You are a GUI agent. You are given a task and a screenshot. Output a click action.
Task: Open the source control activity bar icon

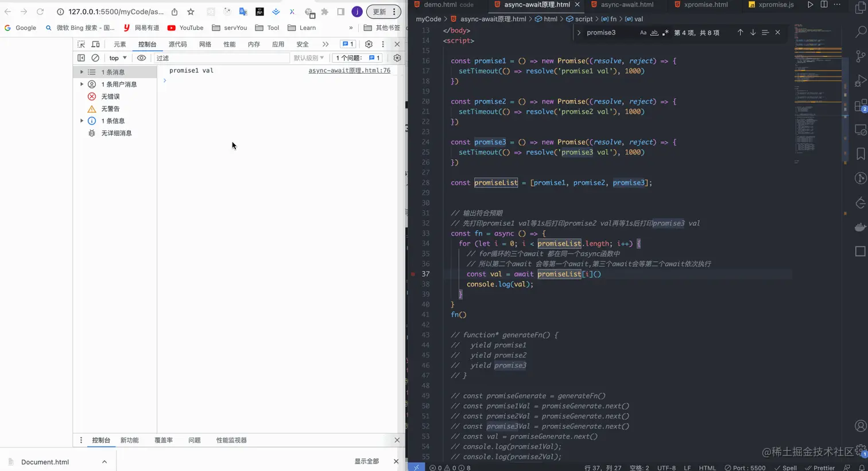[x=860, y=56]
